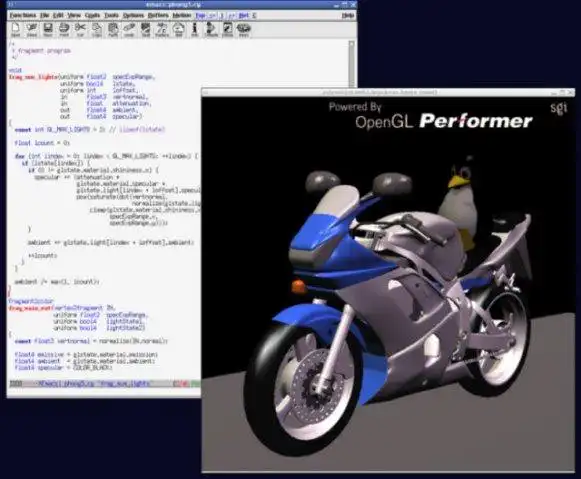The width and height of the screenshot is (581, 479).
Task: Click the Copy toolbar icon
Action: 97,30
